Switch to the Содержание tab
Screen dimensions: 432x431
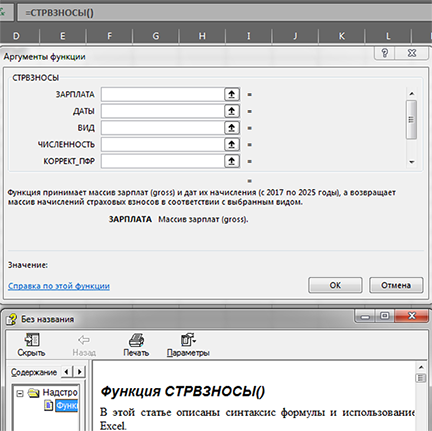[x=34, y=372]
